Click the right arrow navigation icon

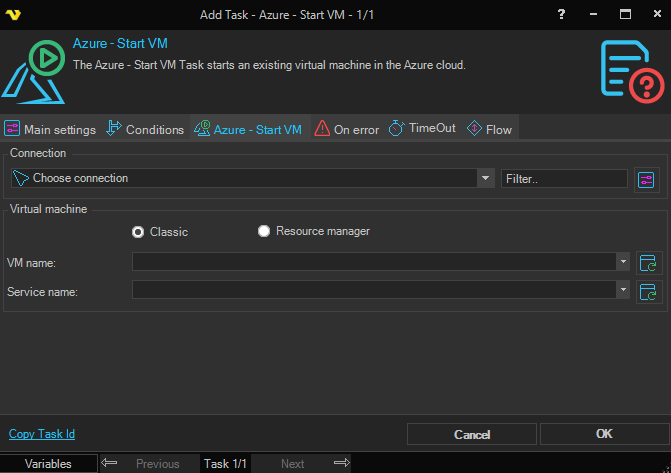click(342, 463)
